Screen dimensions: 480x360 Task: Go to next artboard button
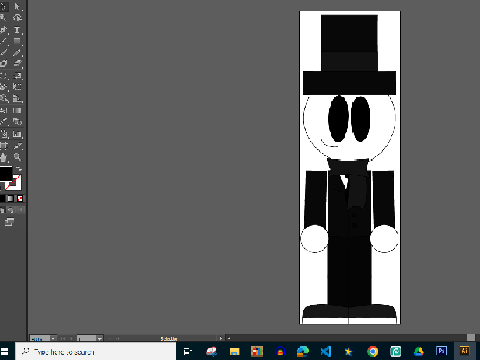110,339
